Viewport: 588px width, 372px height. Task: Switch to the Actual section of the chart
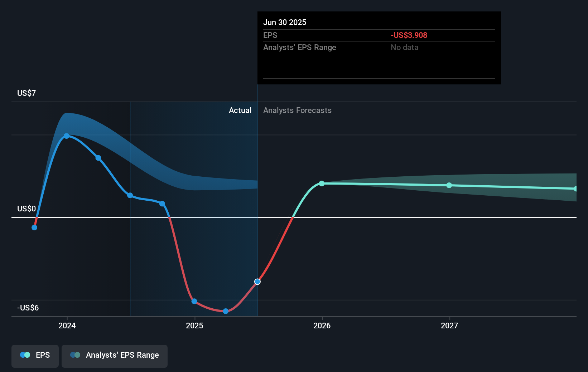click(240, 110)
